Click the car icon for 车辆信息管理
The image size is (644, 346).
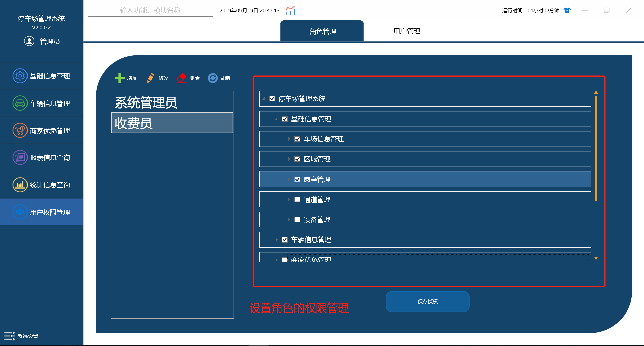20,103
